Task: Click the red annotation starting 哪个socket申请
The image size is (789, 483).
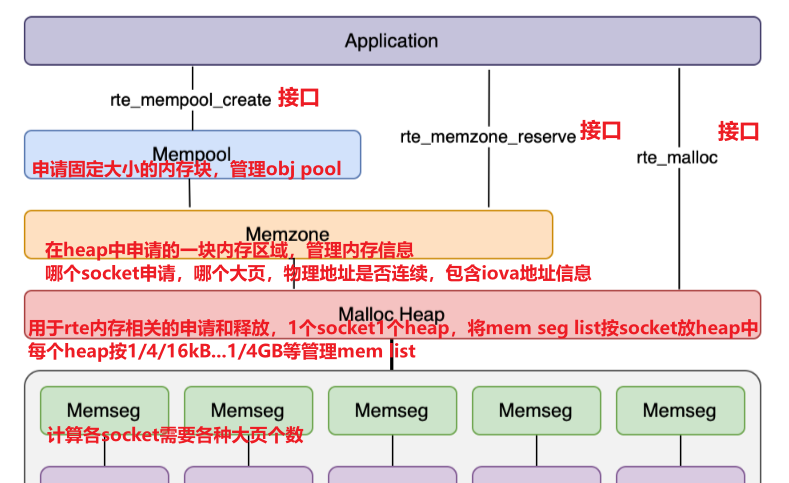Action: (318, 273)
